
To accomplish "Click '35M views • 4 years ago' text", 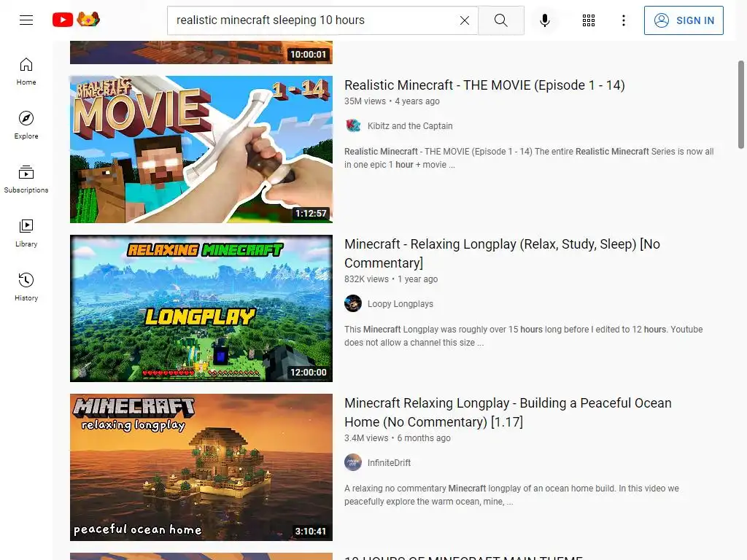I will 392,101.
